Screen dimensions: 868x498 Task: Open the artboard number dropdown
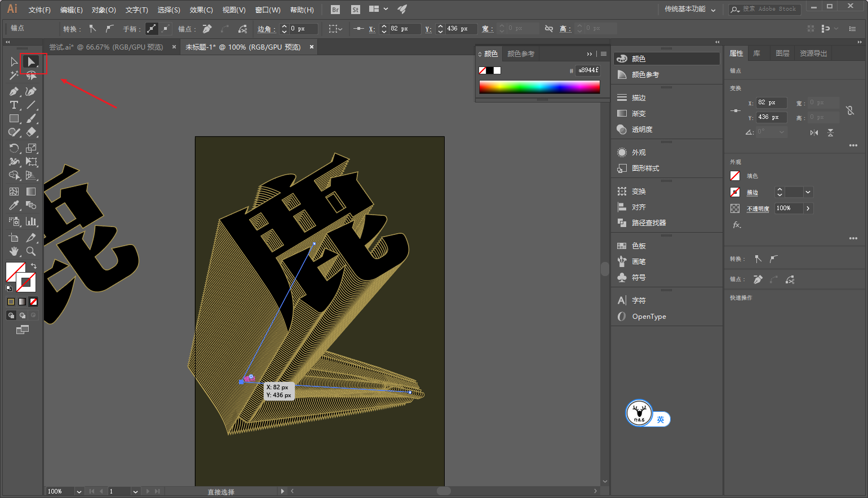click(135, 492)
